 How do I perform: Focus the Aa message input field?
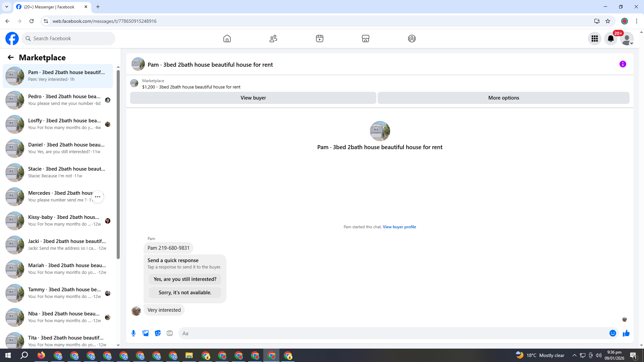[392, 333]
